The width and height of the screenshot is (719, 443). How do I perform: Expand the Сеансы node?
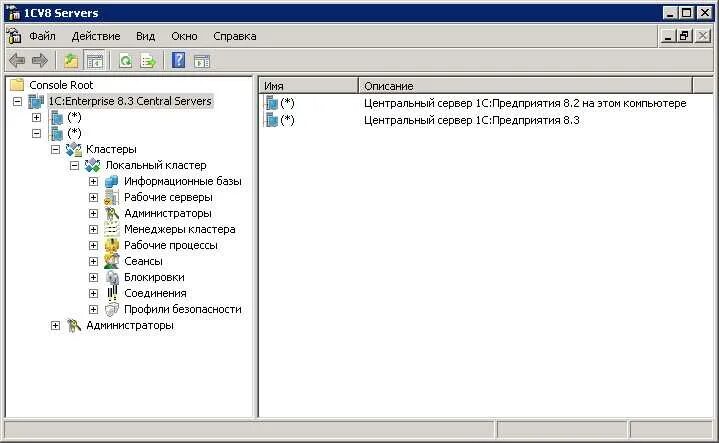[94, 261]
